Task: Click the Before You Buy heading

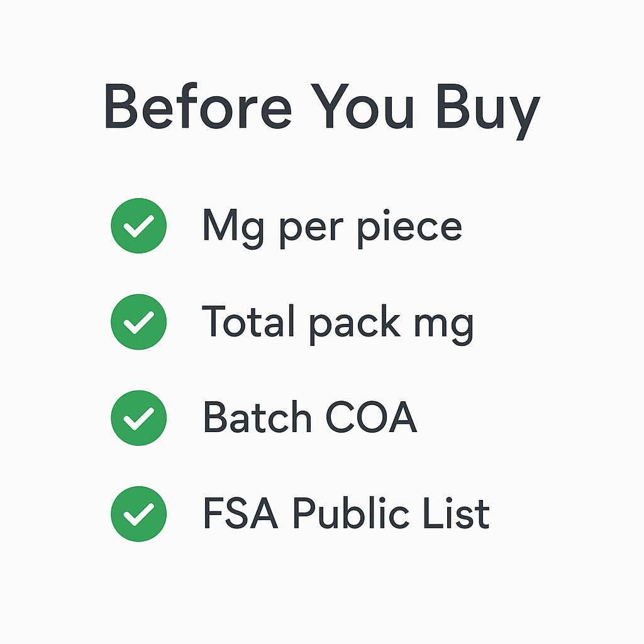Action: pyautogui.click(x=321, y=107)
